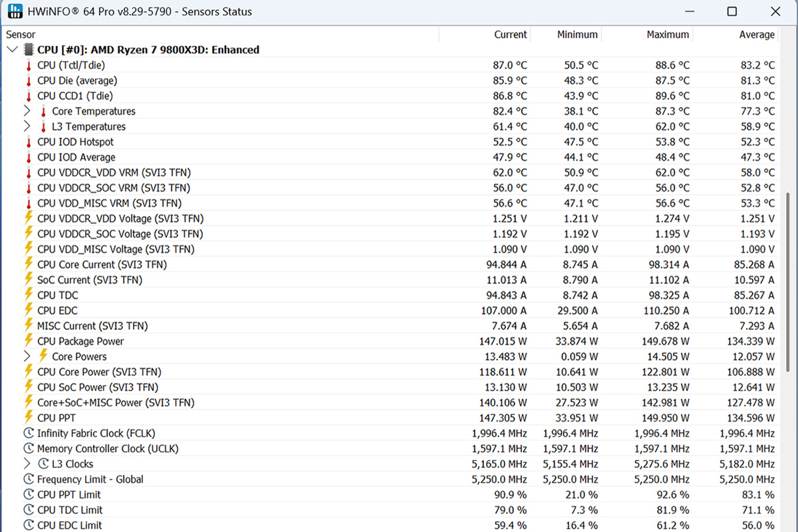Click clock icon beside CPU PPT Limit
The height and width of the screenshot is (532, 798).
[29, 495]
